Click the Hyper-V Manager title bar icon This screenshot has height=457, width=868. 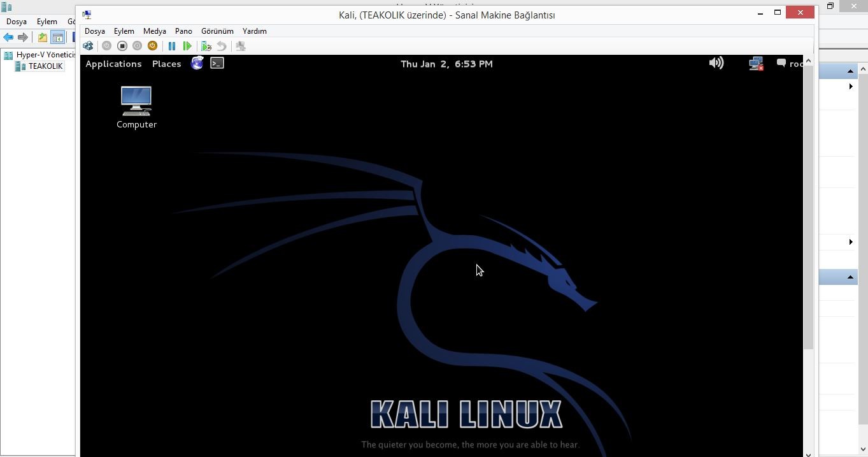[7, 8]
